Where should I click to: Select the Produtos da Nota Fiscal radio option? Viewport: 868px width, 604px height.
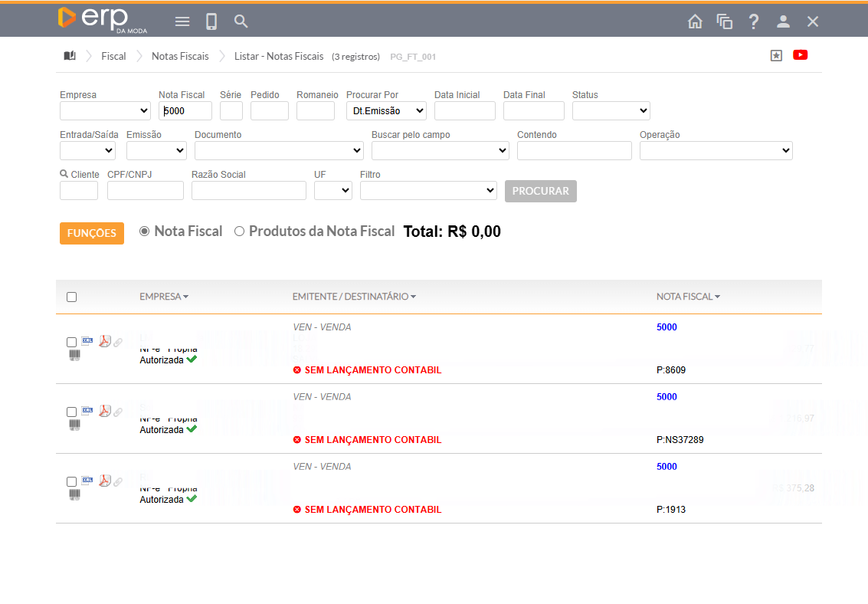coord(239,231)
